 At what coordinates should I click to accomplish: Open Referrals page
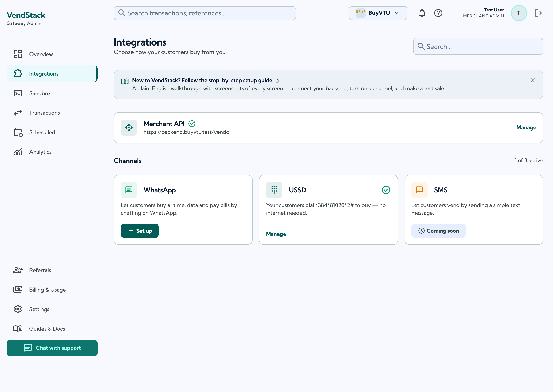point(52,270)
